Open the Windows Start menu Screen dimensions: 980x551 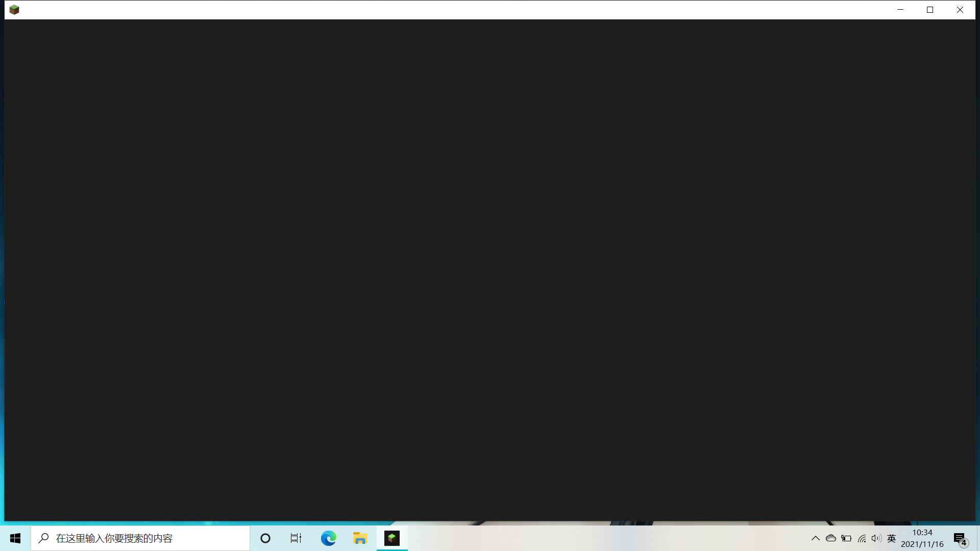[x=15, y=538]
